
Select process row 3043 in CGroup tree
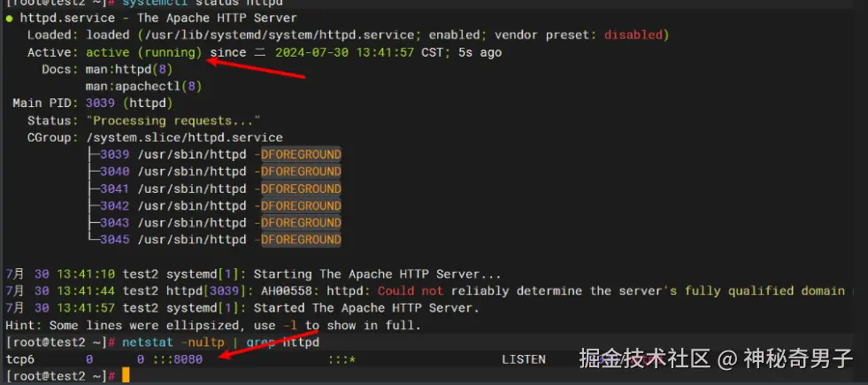coord(215,223)
